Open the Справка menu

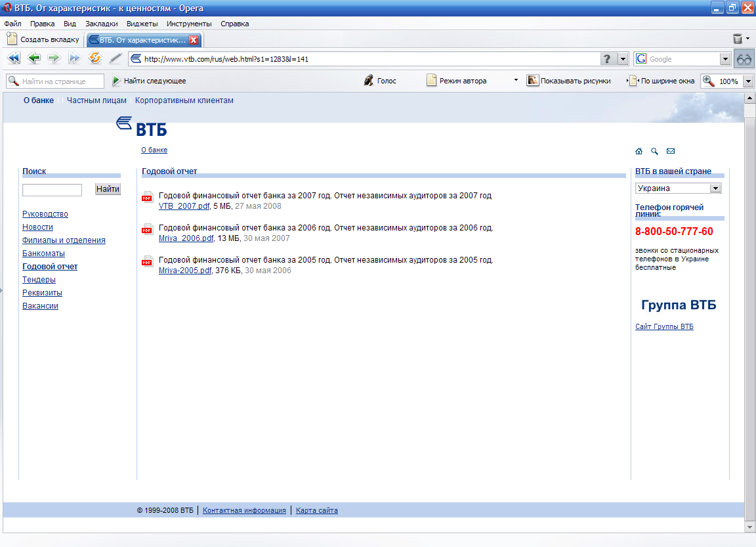coord(235,24)
